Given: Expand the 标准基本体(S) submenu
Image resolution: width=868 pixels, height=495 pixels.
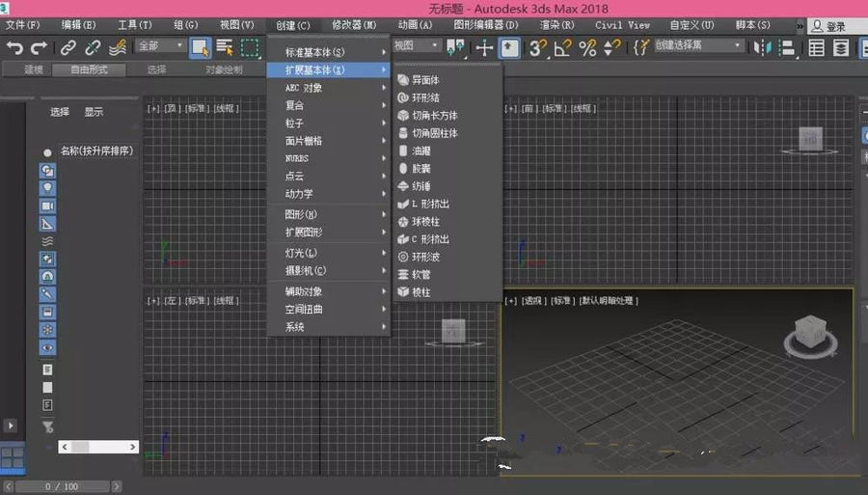Looking at the screenshot, I should tap(329, 52).
